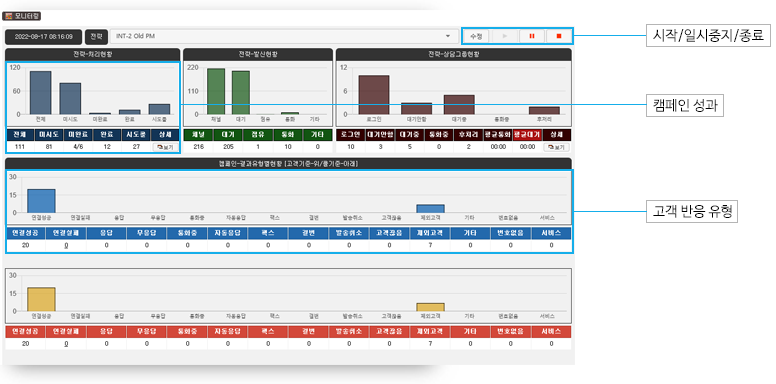Click the 대기중 header in the dark red table
Viewport: 776px width, 384px height.
409,135
